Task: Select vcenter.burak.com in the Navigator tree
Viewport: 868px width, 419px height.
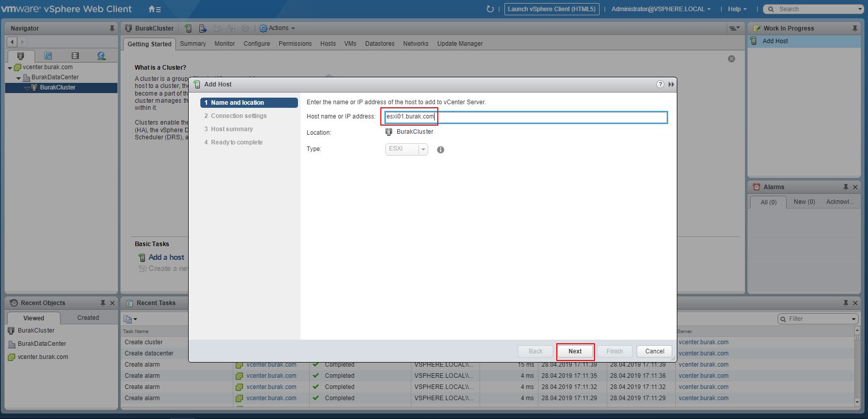Action: (x=47, y=67)
